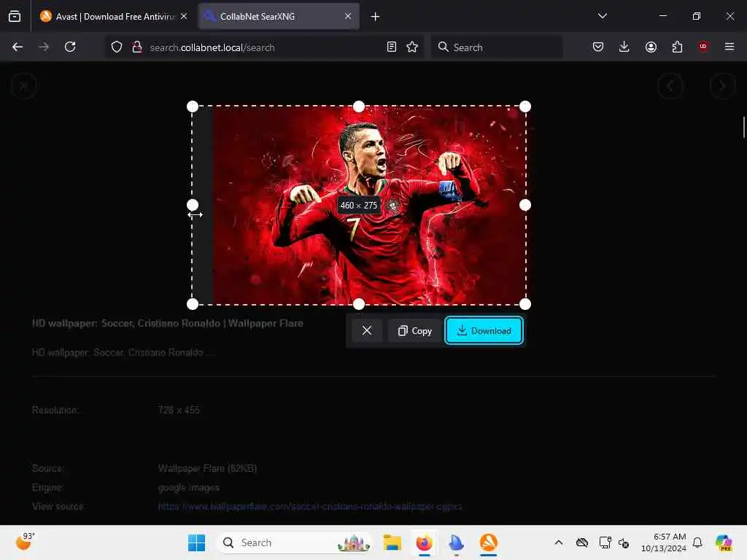This screenshot has width=747, height=560.
Task: Close the Avast tab
Action: [184, 17]
